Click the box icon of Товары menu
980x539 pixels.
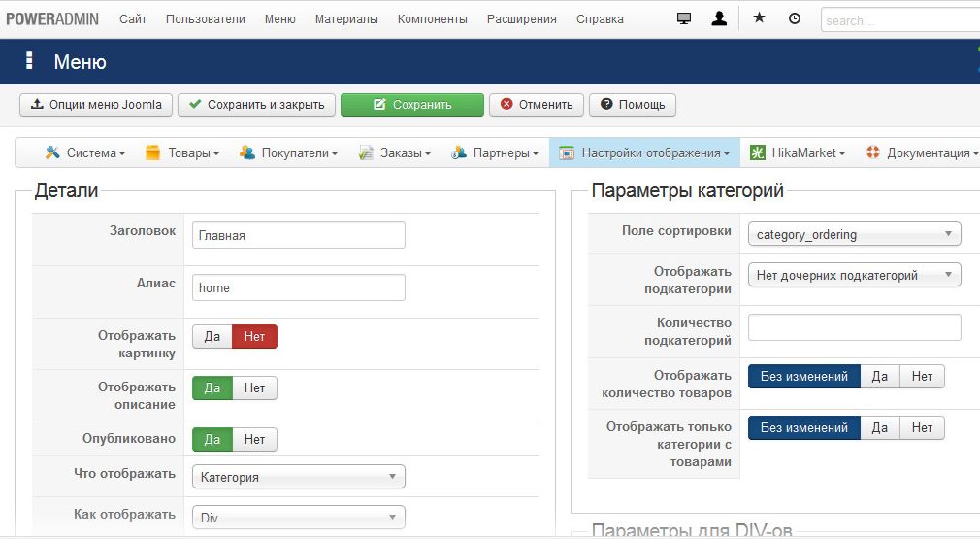[152, 152]
